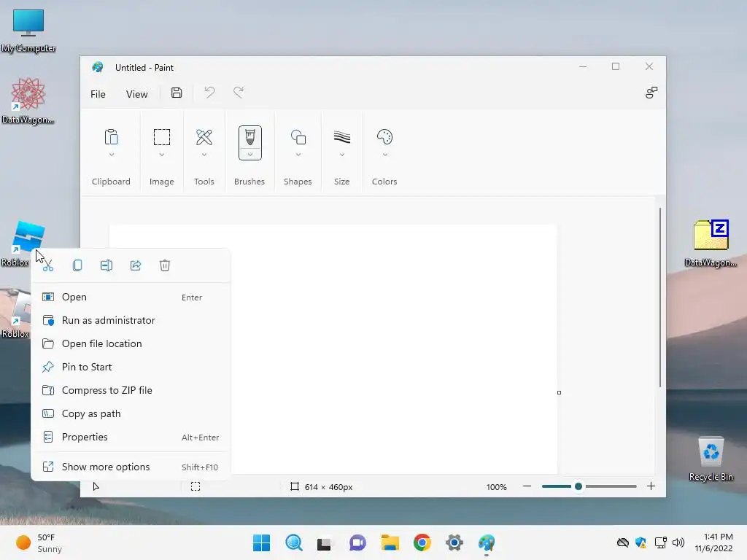Expand the Size dropdown chevron
Viewport: 747px width, 560px height.
(x=342, y=155)
